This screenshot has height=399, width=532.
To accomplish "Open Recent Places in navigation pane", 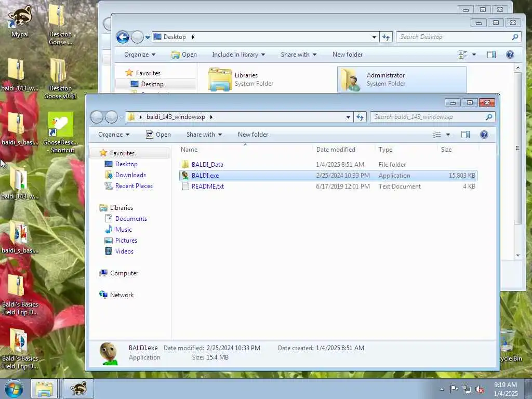I will (134, 186).
